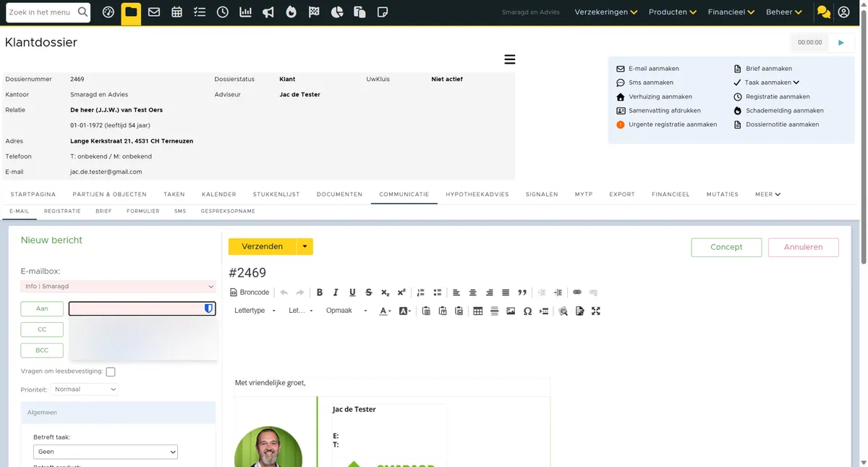The height and width of the screenshot is (467, 868).
Task: Tick the Vragen om leesbevestiging checkbox
Action: (111, 372)
